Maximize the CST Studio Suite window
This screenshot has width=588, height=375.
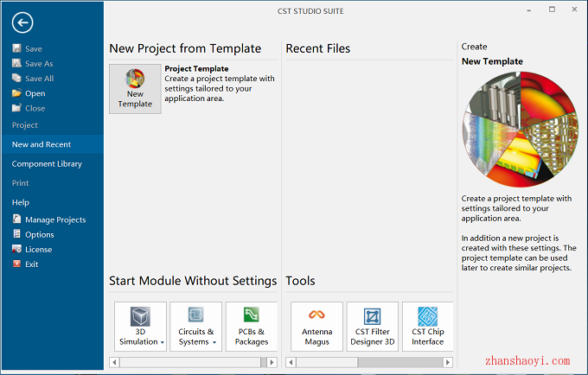pos(552,10)
